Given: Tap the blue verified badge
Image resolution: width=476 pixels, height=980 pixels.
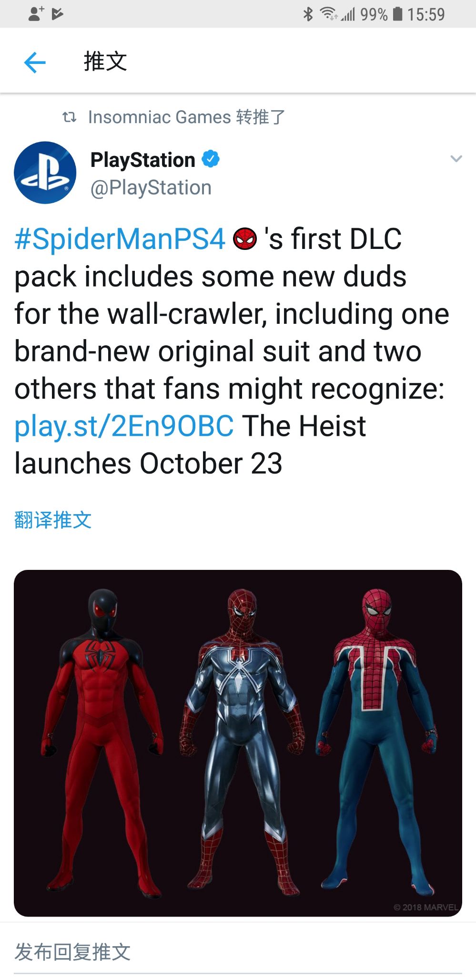Looking at the screenshot, I should (211, 159).
